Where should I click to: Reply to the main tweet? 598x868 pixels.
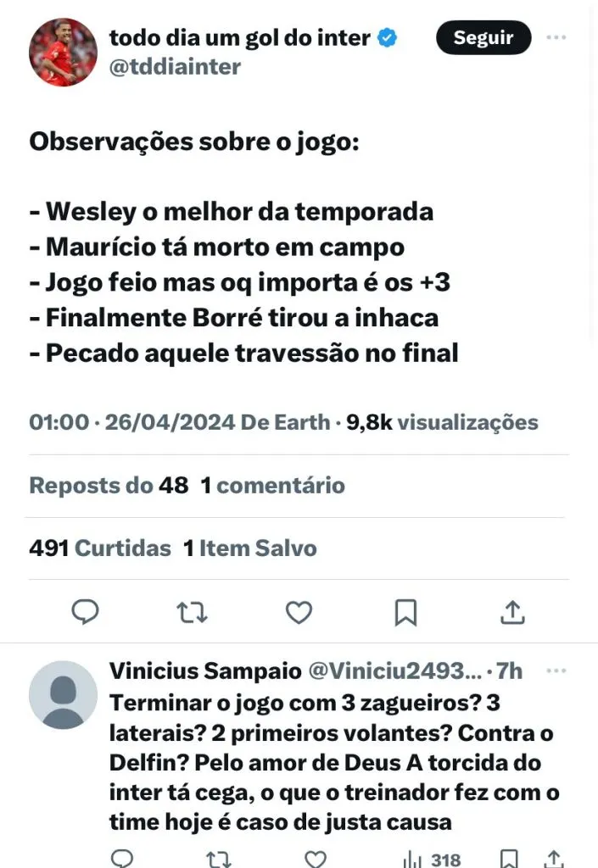coord(85,610)
